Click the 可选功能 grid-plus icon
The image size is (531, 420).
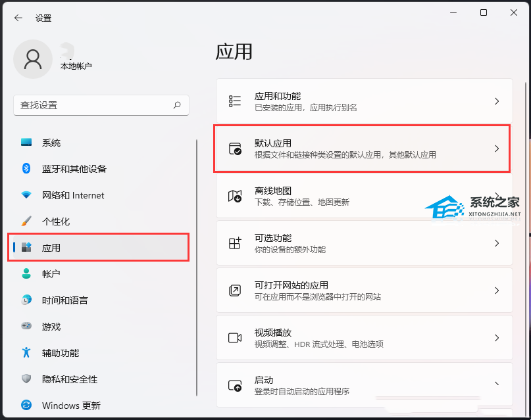pyautogui.click(x=235, y=243)
